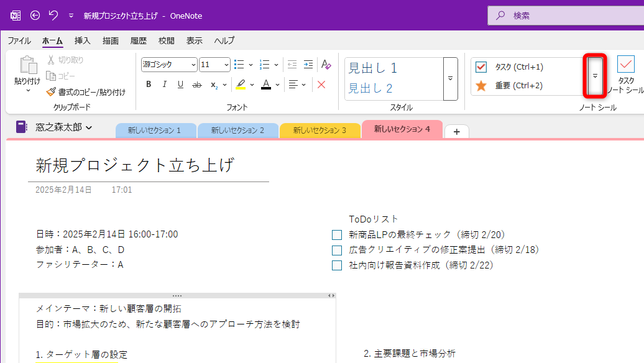Add a new section with the plus button
This screenshot has width=644, height=363.
click(456, 131)
